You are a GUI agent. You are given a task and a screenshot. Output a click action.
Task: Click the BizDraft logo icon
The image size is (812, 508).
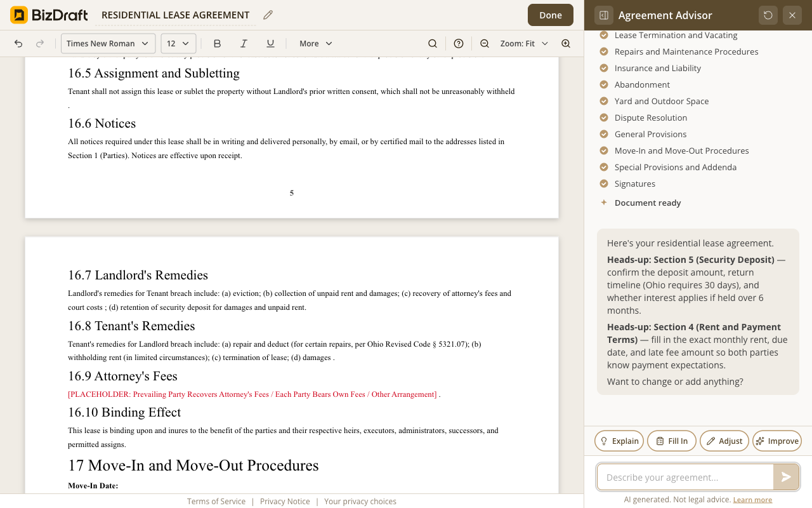pyautogui.click(x=19, y=15)
